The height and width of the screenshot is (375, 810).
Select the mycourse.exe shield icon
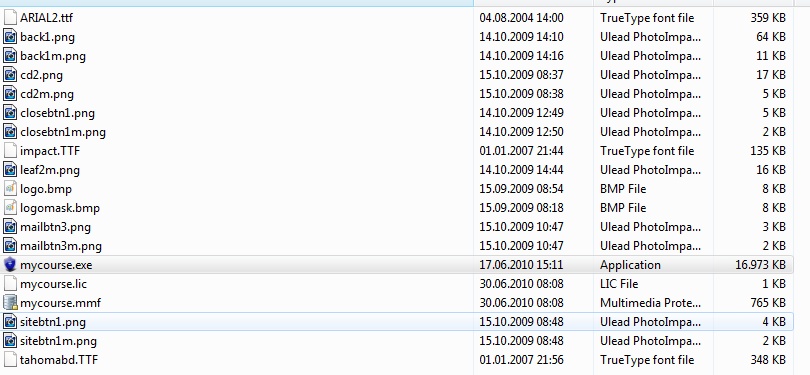10,265
